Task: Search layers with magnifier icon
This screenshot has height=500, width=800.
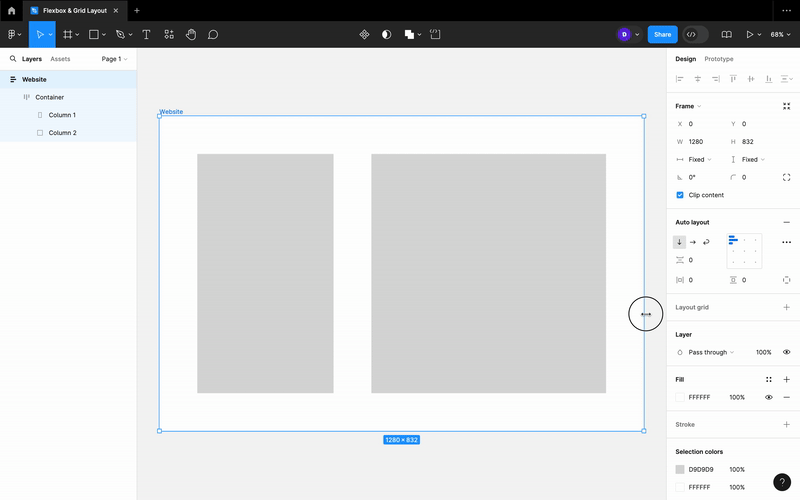Action: (x=13, y=59)
